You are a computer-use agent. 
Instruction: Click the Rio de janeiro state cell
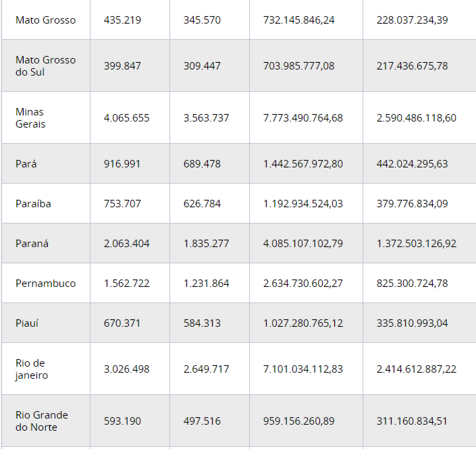[32, 369]
